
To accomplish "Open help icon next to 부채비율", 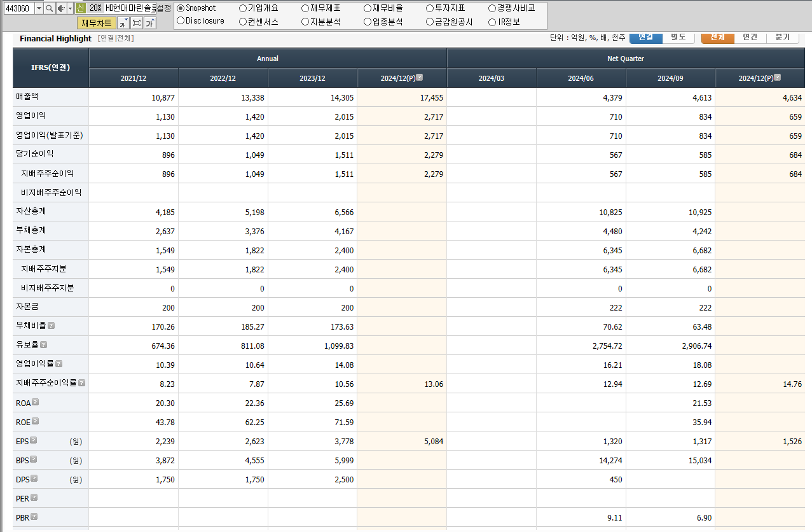I will coord(52,325).
